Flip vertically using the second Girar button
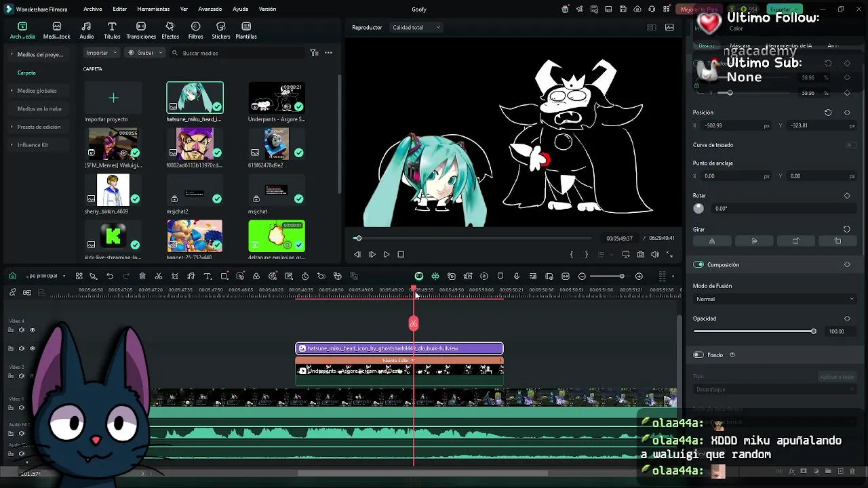Image resolution: width=868 pixels, height=488 pixels. click(754, 241)
